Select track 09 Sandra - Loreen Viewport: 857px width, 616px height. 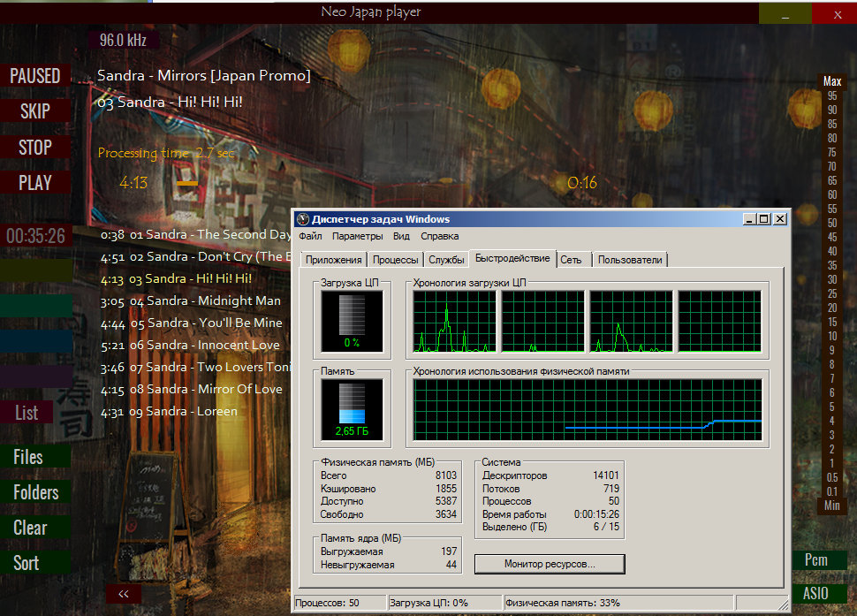pyautogui.click(x=169, y=412)
